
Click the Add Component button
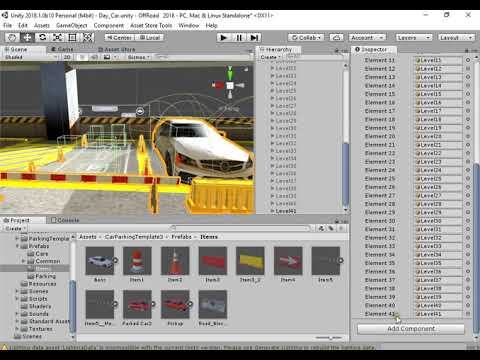tap(411, 329)
